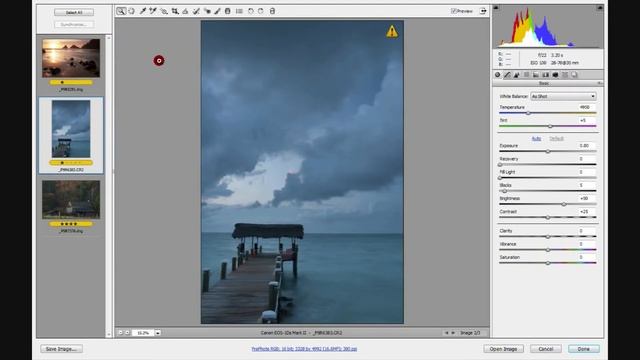Pick the Adjustment Brush tool
The image size is (640, 360).
(218, 11)
